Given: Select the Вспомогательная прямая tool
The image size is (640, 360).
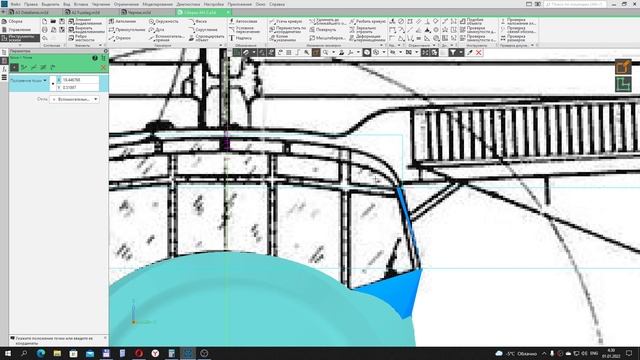Looking at the screenshot, I should pyautogui.click(x=167, y=38).
